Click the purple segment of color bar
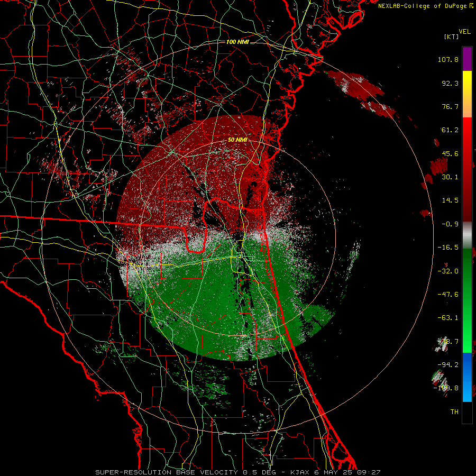Viewport: 476px width, 476px height. coord(467,59)
